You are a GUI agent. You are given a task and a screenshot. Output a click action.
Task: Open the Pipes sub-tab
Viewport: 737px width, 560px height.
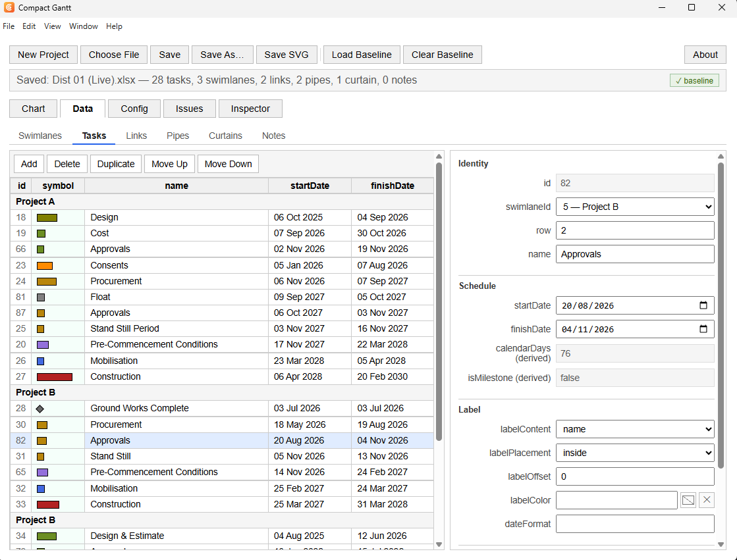coord(178,136)
